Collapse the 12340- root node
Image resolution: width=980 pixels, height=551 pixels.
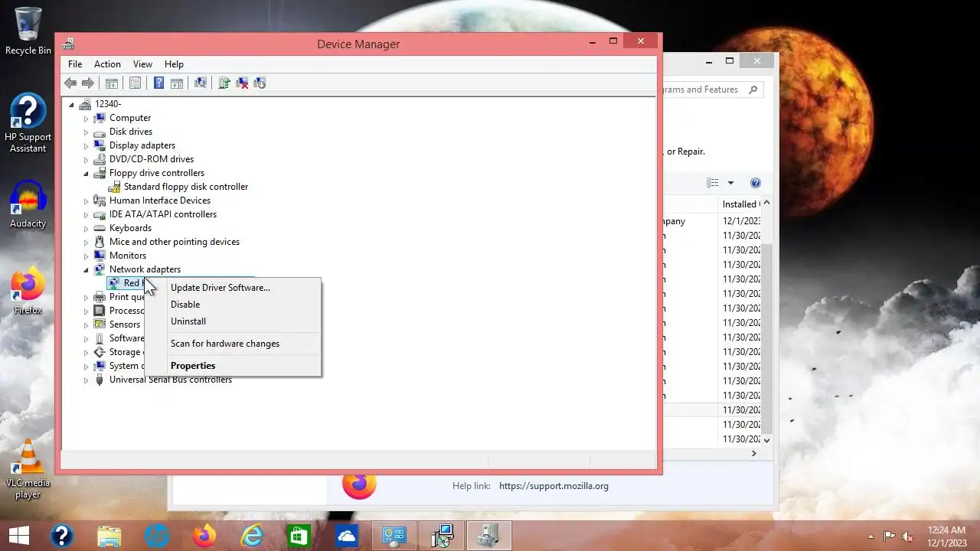click(71, 104)
